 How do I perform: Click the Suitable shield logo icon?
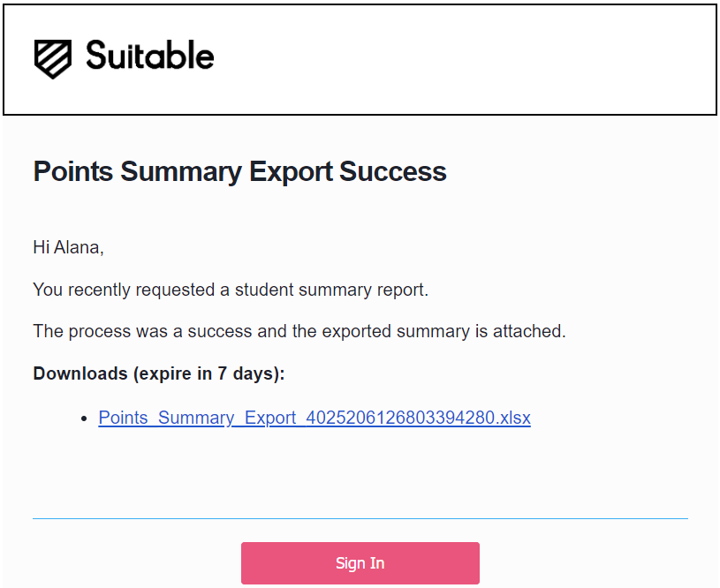click(53, 59)
